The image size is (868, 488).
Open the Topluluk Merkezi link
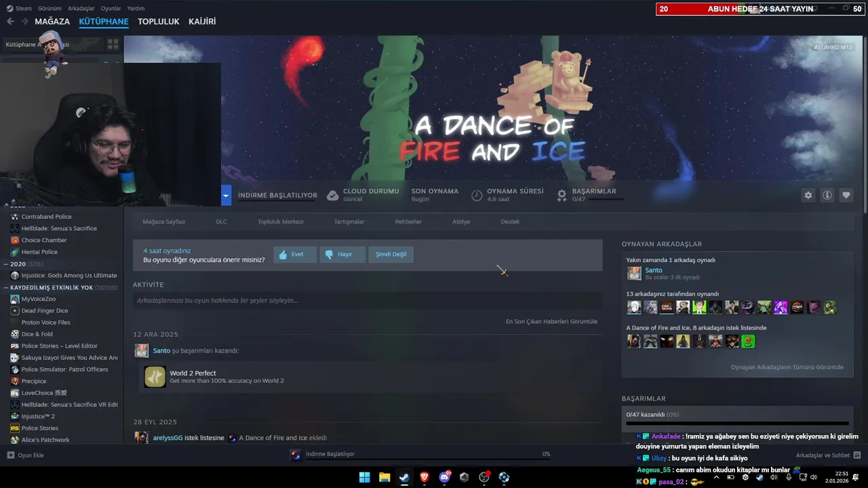280,222
